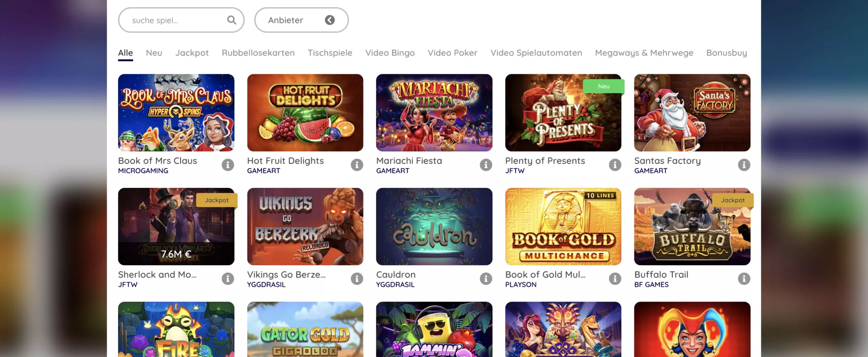Open the Megaways & Mehrwege tab
Viewport: 868px width, 357px height.
[644, 53]
